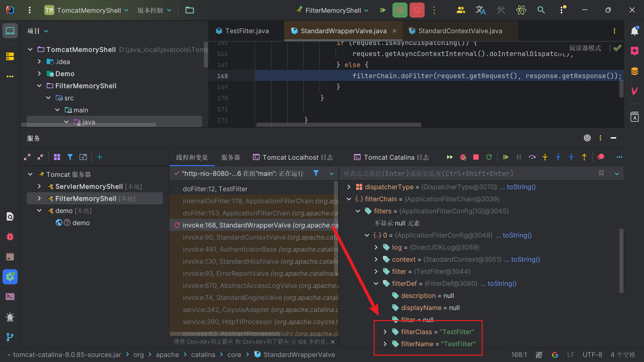This screenshot has height=362, width=644.
Task: Select the doFilter:12, TestFilter stack frame
Action: (215, 189)
